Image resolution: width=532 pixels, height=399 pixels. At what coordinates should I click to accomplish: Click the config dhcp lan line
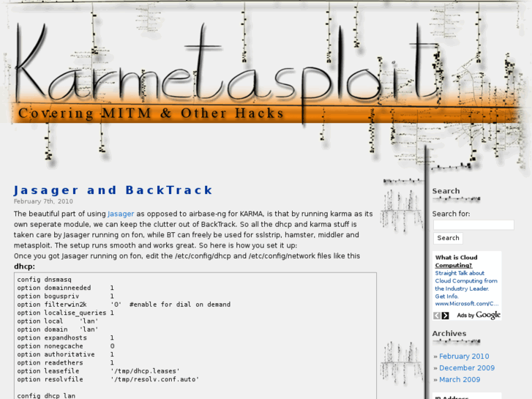[46, 395]
